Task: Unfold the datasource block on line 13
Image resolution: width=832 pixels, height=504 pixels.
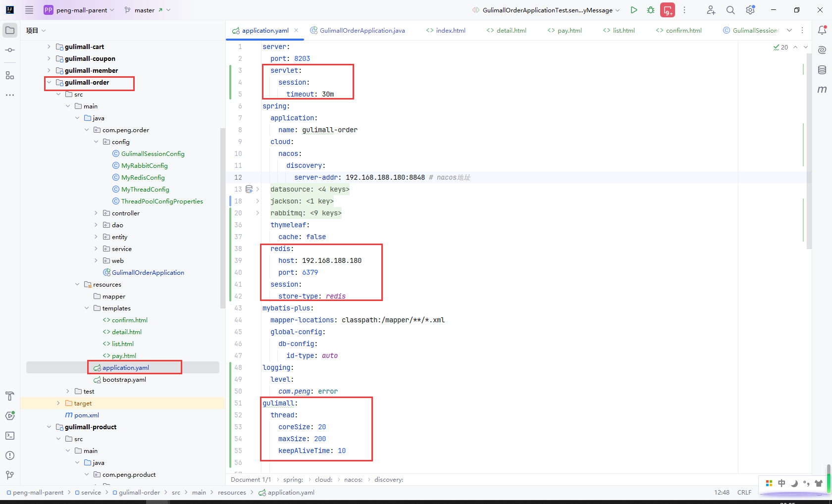Action: pyautogui.click(x=258, y=189)
